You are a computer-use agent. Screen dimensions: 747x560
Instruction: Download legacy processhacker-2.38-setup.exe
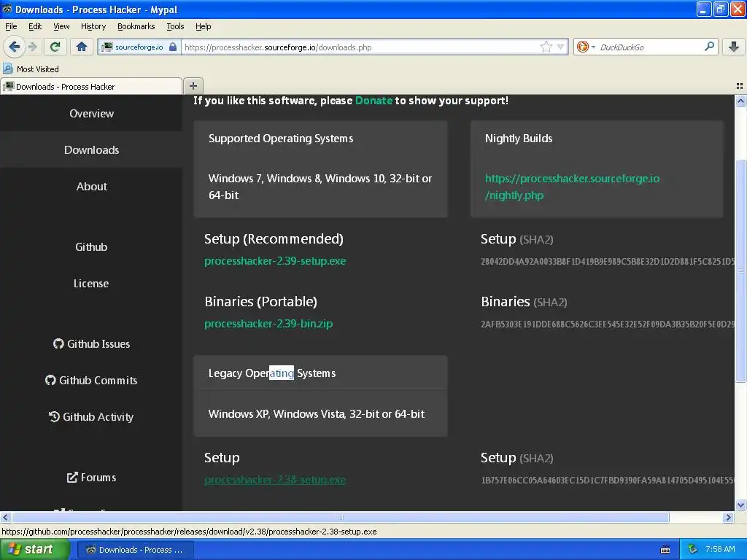click(275, 480)
